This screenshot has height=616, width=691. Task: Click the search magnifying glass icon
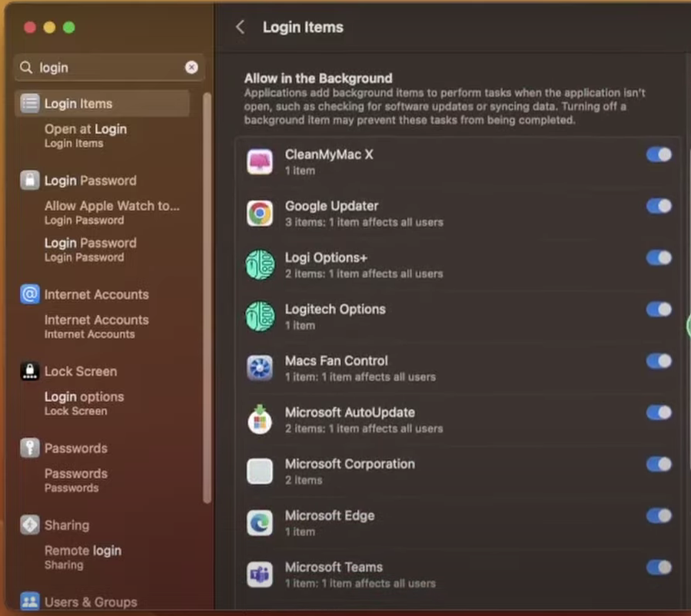click(26, 68)
